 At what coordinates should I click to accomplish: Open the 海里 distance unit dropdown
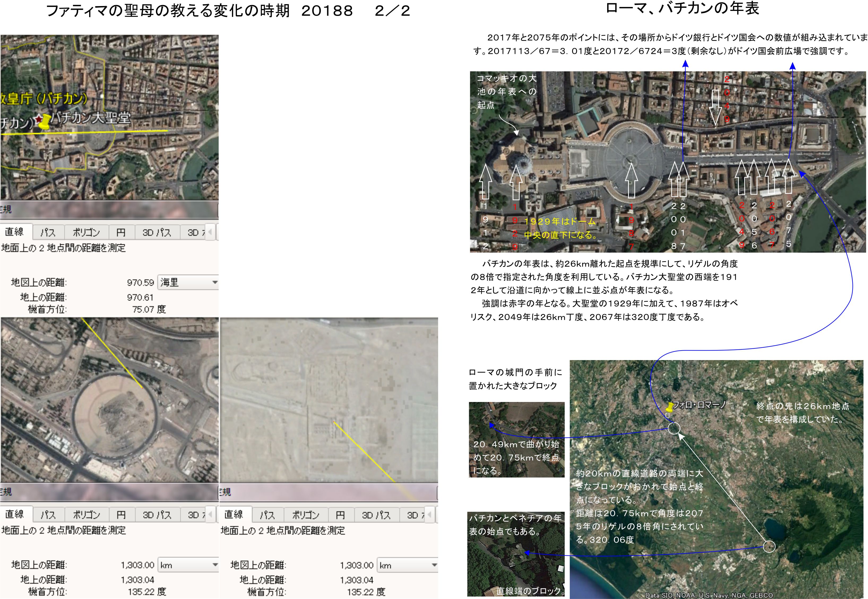pyautogui.click(x=188, y=282)
